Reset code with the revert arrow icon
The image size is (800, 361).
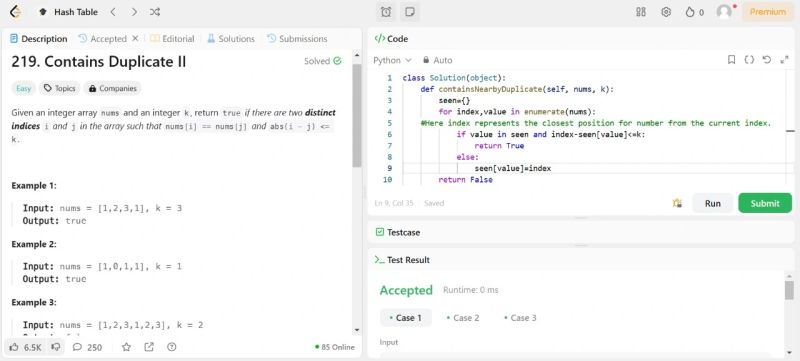767,60
